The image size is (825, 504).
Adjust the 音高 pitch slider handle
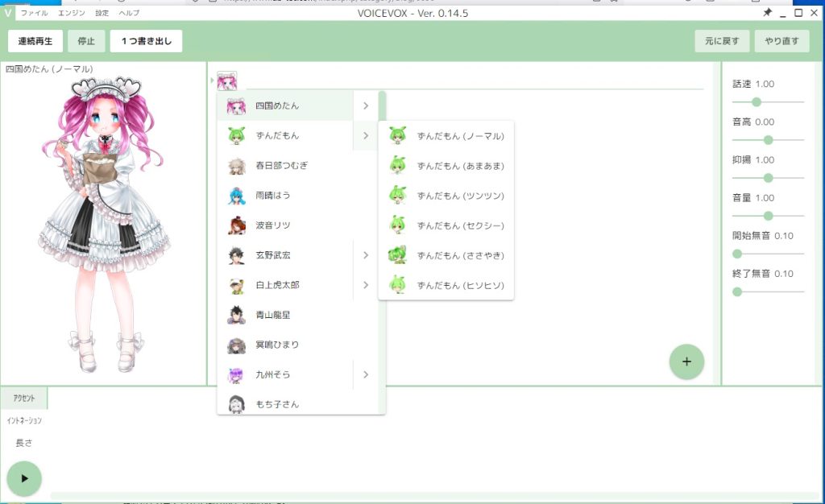(x=768, y=140)
